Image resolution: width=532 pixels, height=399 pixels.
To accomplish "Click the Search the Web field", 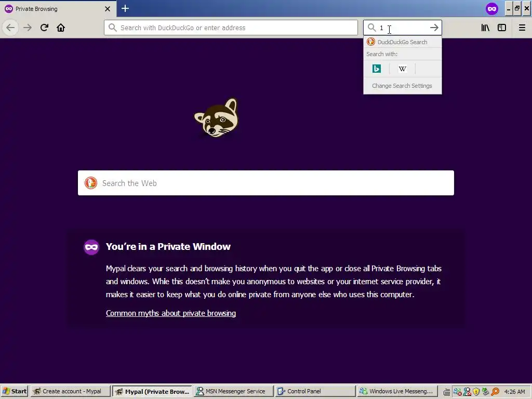I will (266, 183).
